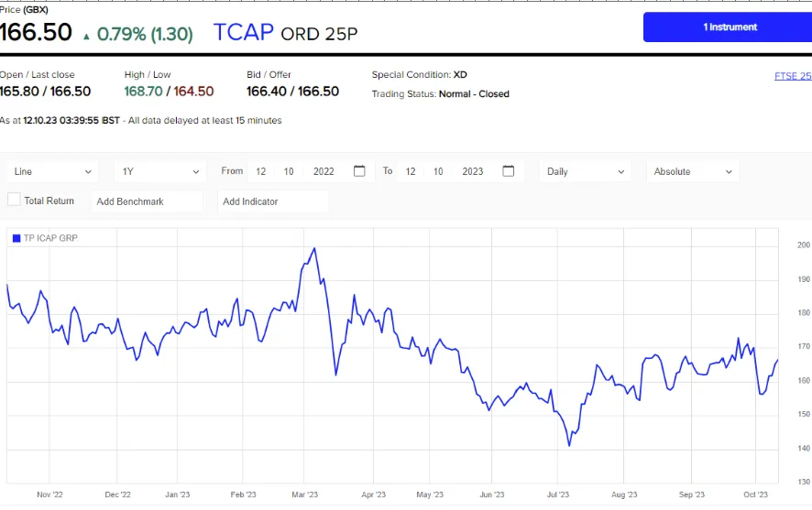Click the 190 price axis label

coord(804,278)
